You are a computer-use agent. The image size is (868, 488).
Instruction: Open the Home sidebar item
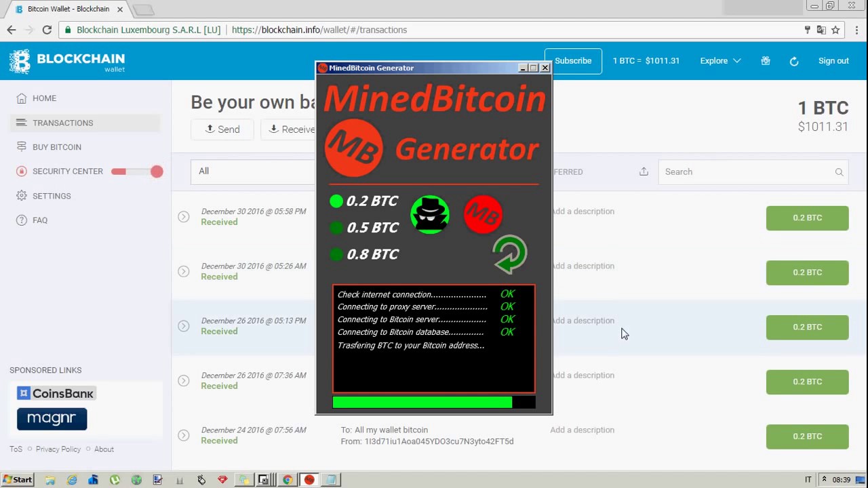[45, 98]
